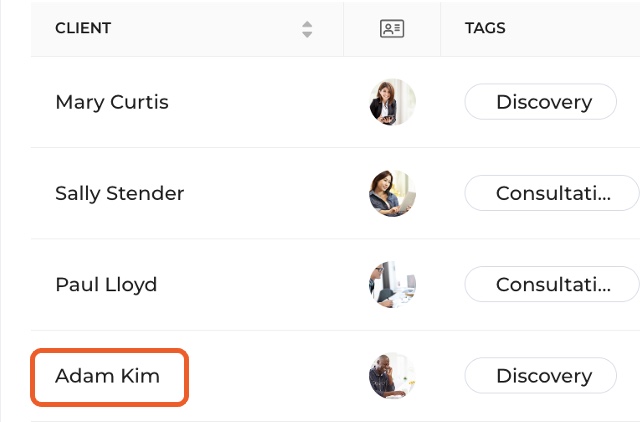Click the Discovery tag for Adam Kim
The image size is (640, 422).
[x=540, y=376]
